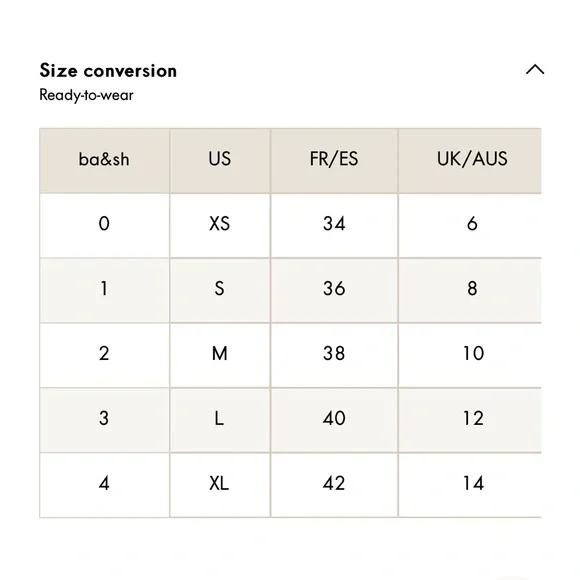Select the ba&sh column header
Viewport: 580px width, 580px height.
pyautogui.click(x=105, y=161)
